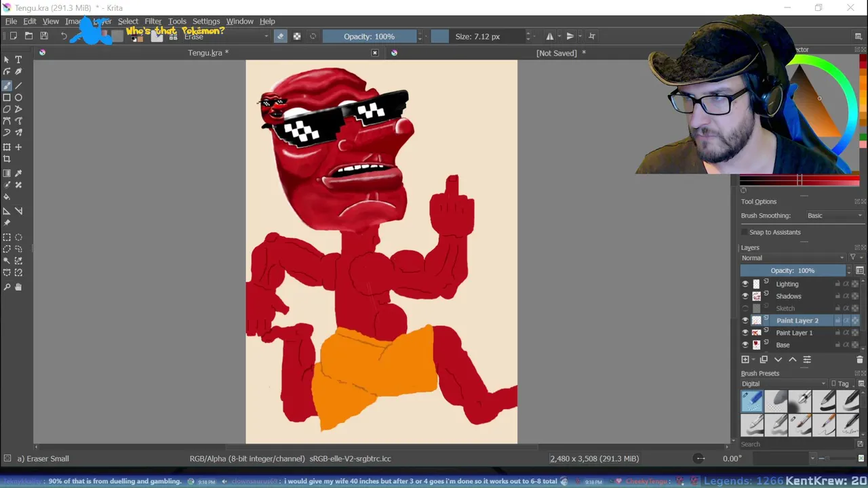The width and height of the screenshot is (868, 488).
Task: Switch to the Not Saved document tab
Action: [561, 53]
